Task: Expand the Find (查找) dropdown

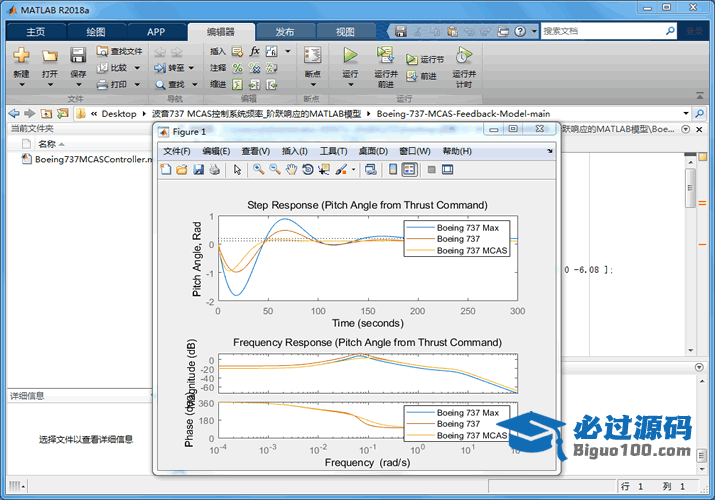Action: pos(194,84)
